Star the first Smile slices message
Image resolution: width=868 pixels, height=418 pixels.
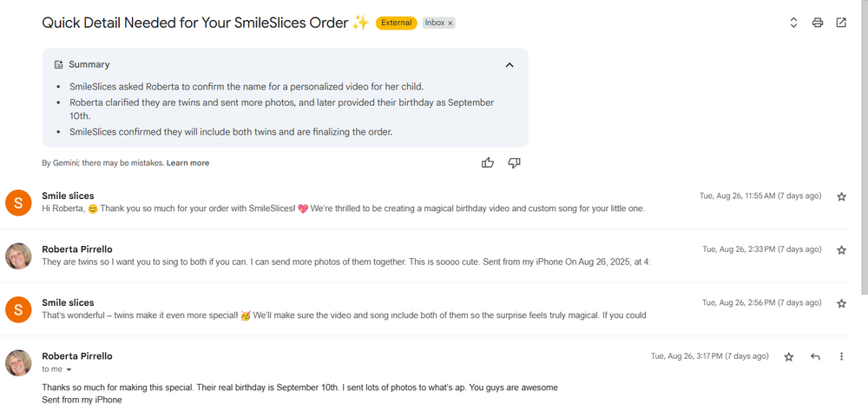[841, 196]
